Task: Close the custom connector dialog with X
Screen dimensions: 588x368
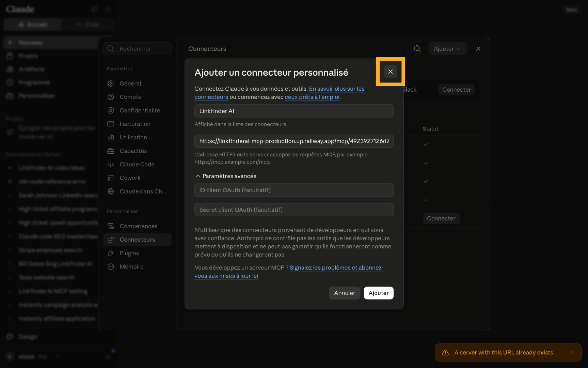Action: tap(391, 72)
